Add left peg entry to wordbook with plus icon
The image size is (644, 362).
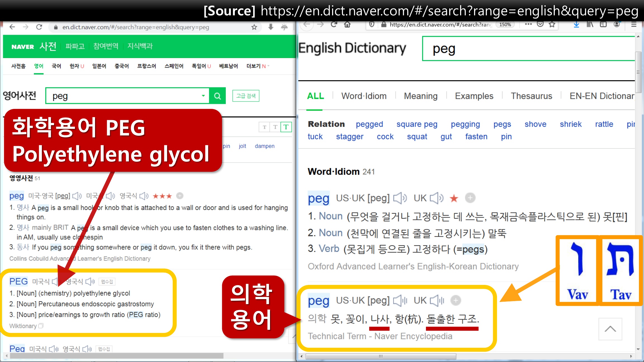pos(180,196)
